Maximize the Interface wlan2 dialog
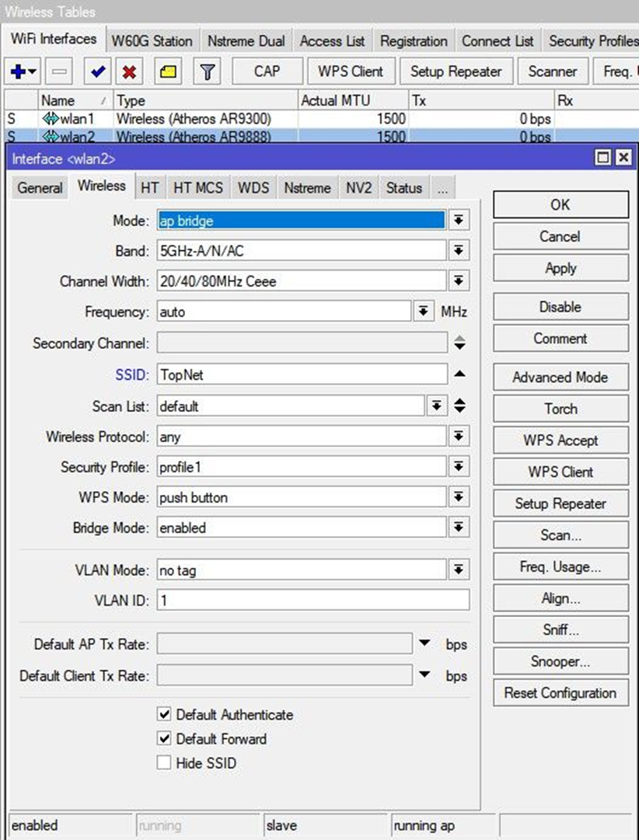639x840 pixels. point(603,158)
